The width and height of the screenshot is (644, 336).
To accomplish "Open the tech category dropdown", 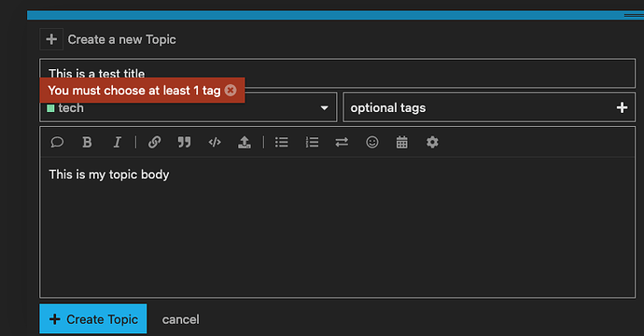I will point(189,107).
